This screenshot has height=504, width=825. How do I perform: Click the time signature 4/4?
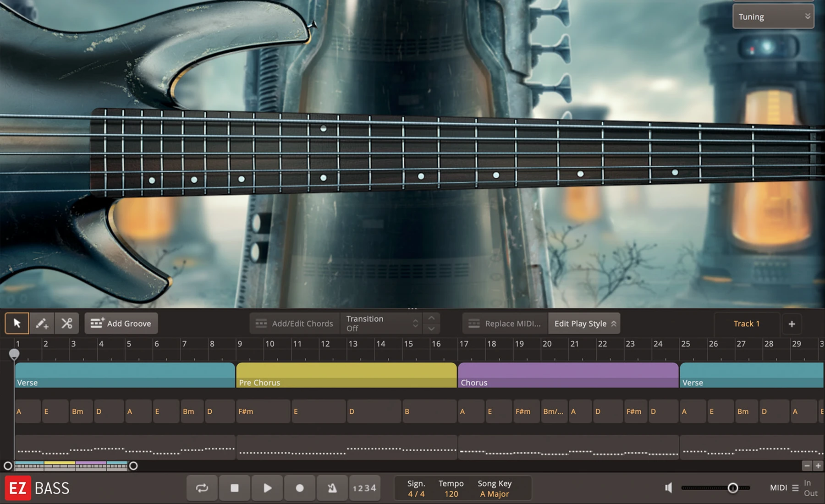pyautogui.click(x=416, y=494)
